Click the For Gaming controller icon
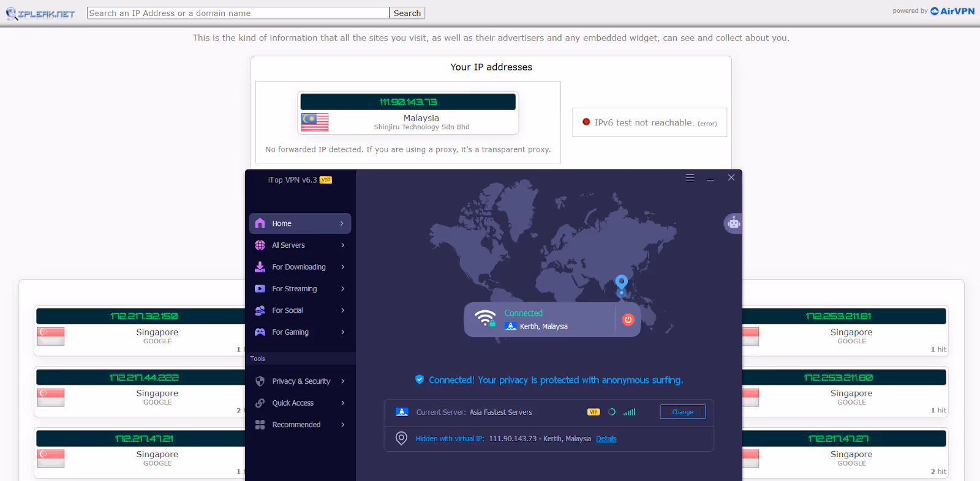 (260, 332)
